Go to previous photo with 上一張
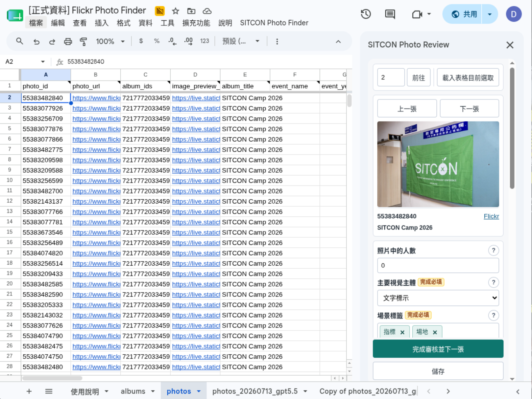The width and height of the screenshot is (532, 399). coord(407,108)
